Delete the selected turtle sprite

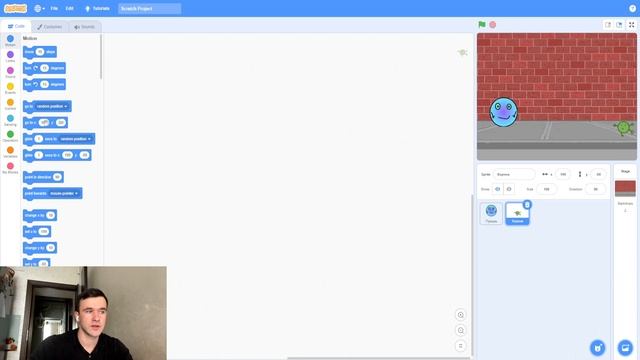click(x=527, y=204)
